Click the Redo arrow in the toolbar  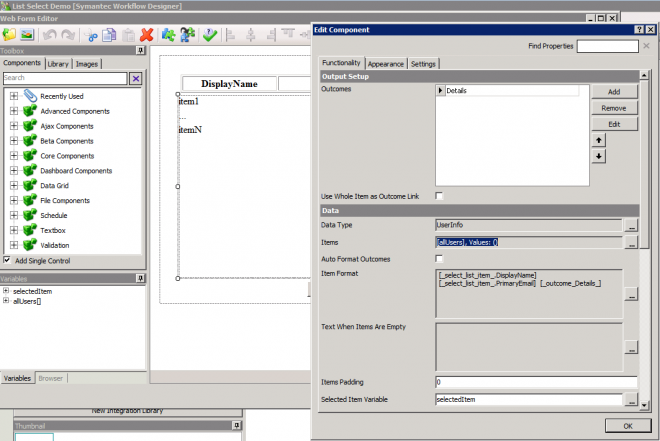click(x=68, y=35)
